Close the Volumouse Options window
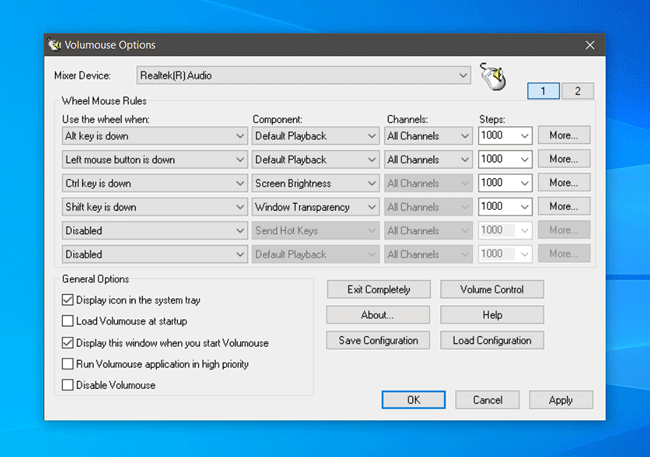Screen dimensions: 650x457 coord(590,45)
